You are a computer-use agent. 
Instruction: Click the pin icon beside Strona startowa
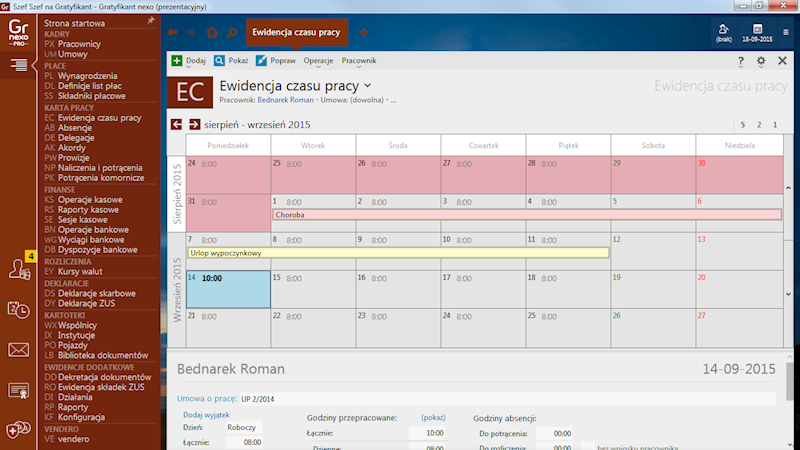(151, 20)
